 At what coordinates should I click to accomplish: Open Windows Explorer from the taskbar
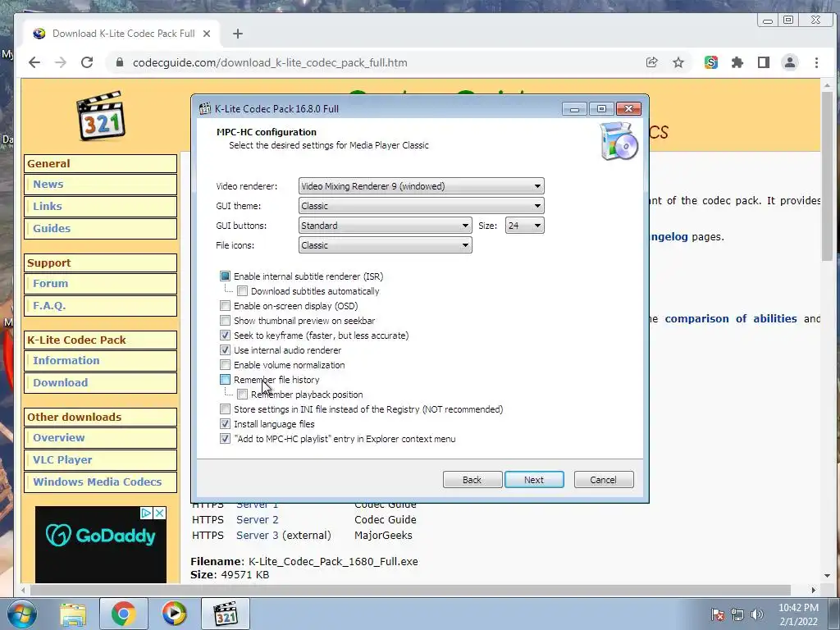tap(73, 614)
